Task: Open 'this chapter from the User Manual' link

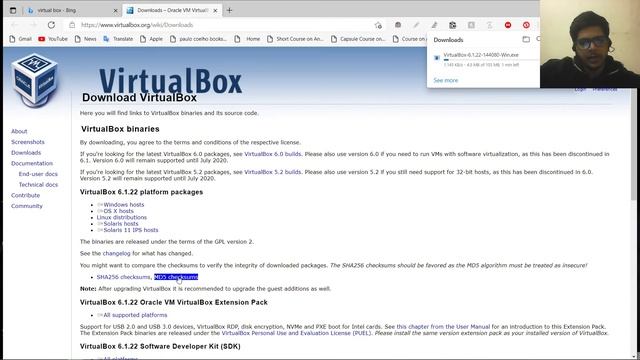Action: click(x=443, y=327)
